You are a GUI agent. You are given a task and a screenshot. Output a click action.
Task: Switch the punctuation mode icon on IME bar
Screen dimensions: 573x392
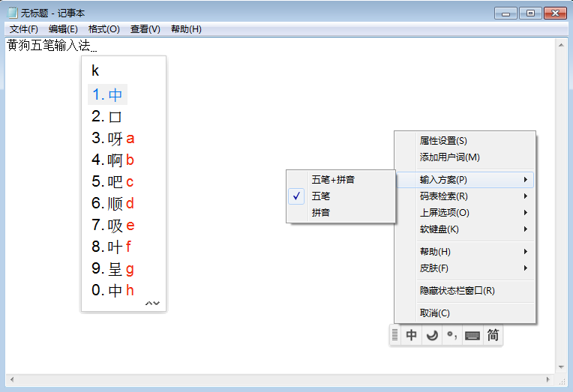[451, 336]
